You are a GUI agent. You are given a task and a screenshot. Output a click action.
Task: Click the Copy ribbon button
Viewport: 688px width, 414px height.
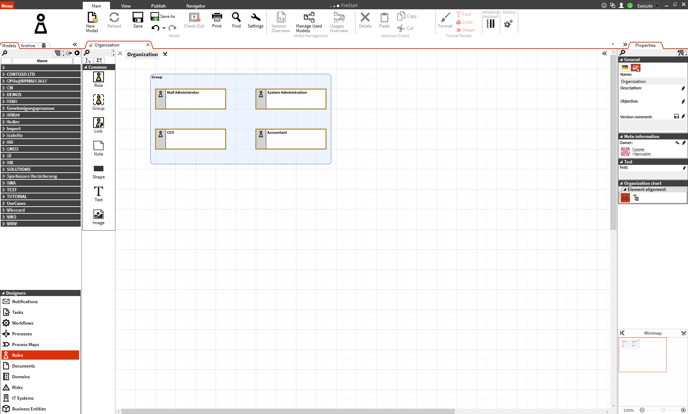[407, 16]
